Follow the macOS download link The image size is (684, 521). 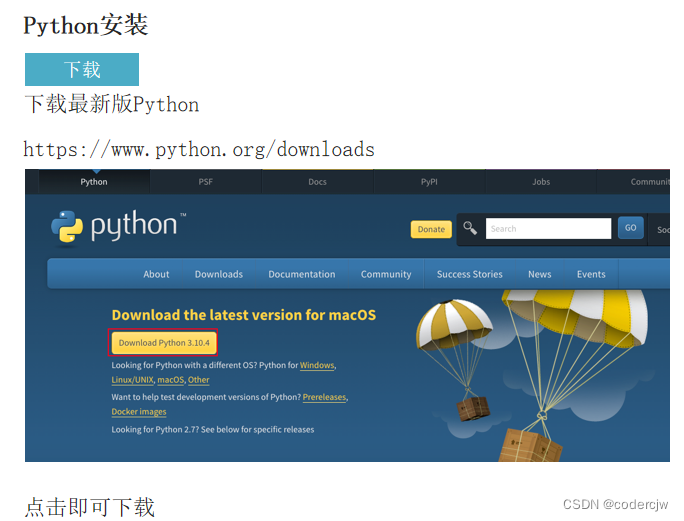(x=171, y=380)
